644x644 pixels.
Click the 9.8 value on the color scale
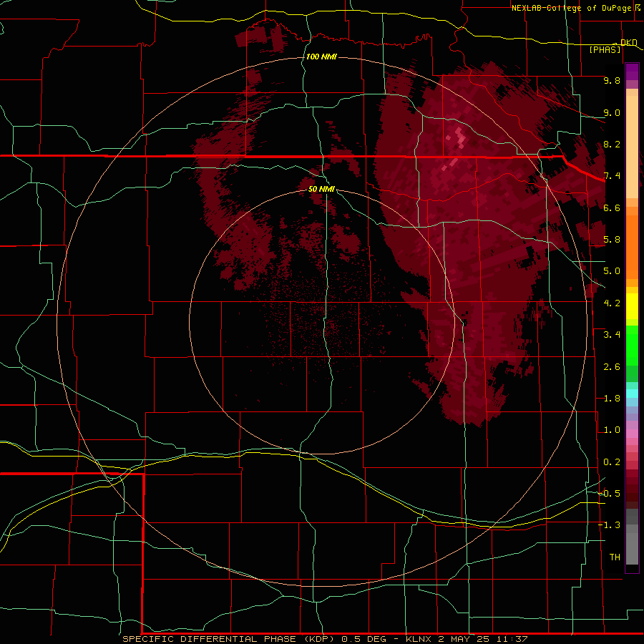tap(612, 80)
